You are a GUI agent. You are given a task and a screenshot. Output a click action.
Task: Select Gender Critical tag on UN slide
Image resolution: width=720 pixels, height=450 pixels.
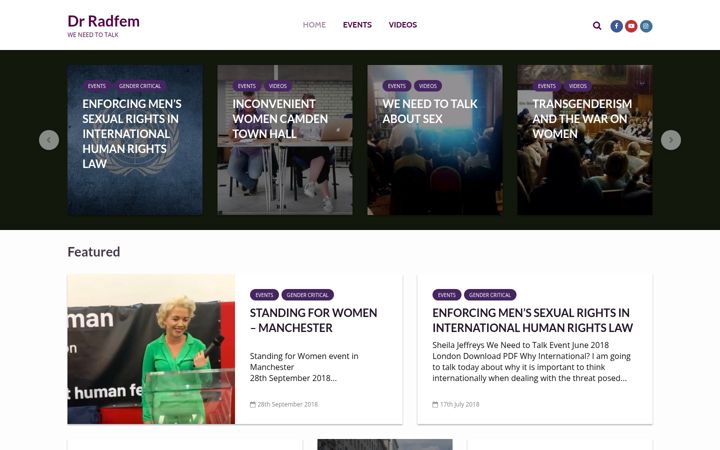[x=140, y=86]
